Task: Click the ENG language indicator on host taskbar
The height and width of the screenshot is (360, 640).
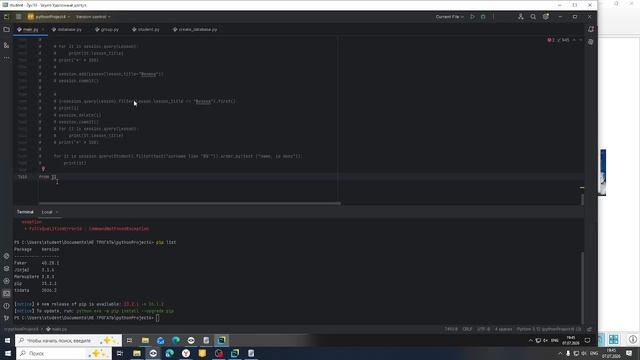Action: [594, 353]
